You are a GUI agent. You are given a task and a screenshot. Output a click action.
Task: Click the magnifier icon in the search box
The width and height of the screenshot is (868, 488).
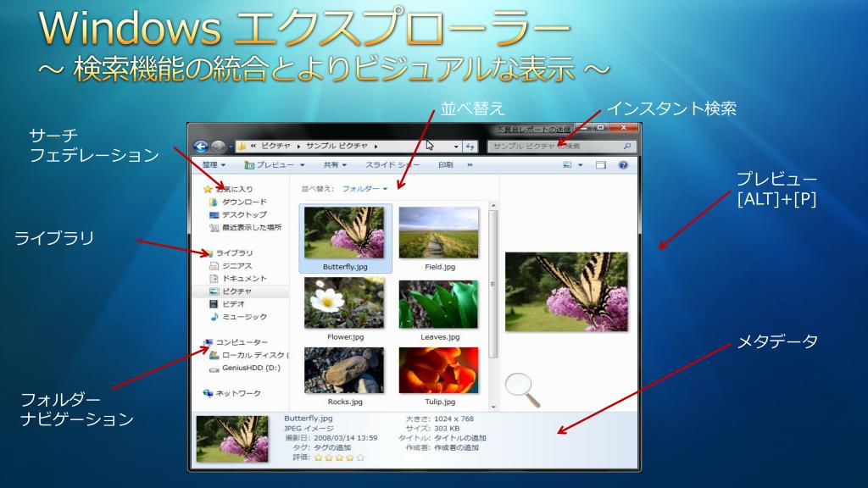tap(627, 146)
